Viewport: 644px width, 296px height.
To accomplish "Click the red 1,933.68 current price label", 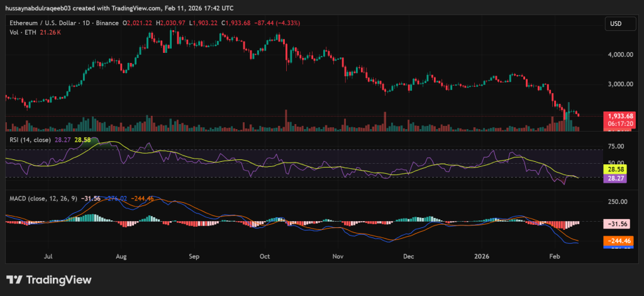I will 620,117.
